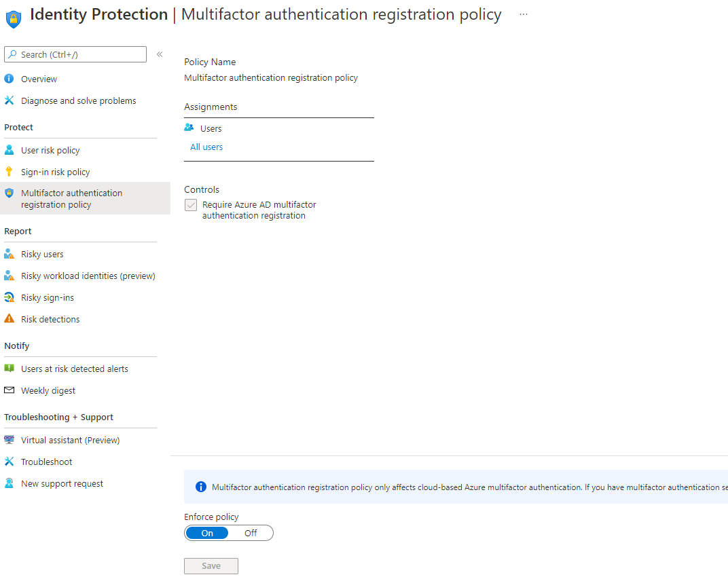Create a New support request

[x=62, y=483]
